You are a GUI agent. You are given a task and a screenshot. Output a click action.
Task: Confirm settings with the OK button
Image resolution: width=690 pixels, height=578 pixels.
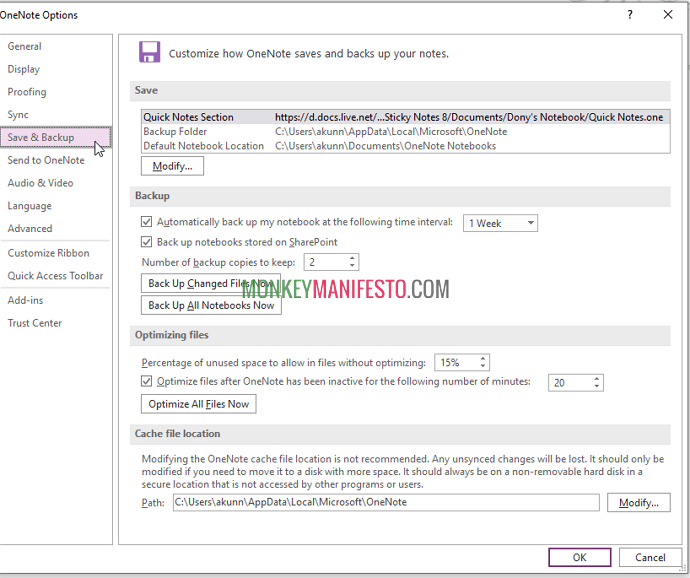580,557
